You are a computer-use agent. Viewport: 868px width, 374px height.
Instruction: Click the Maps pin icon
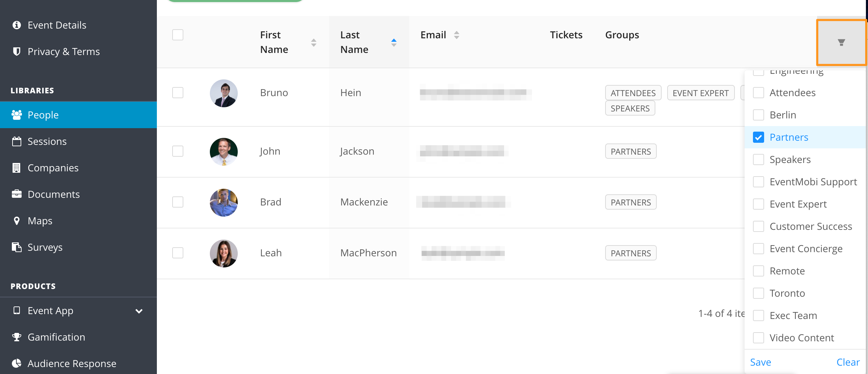[16, 221]
